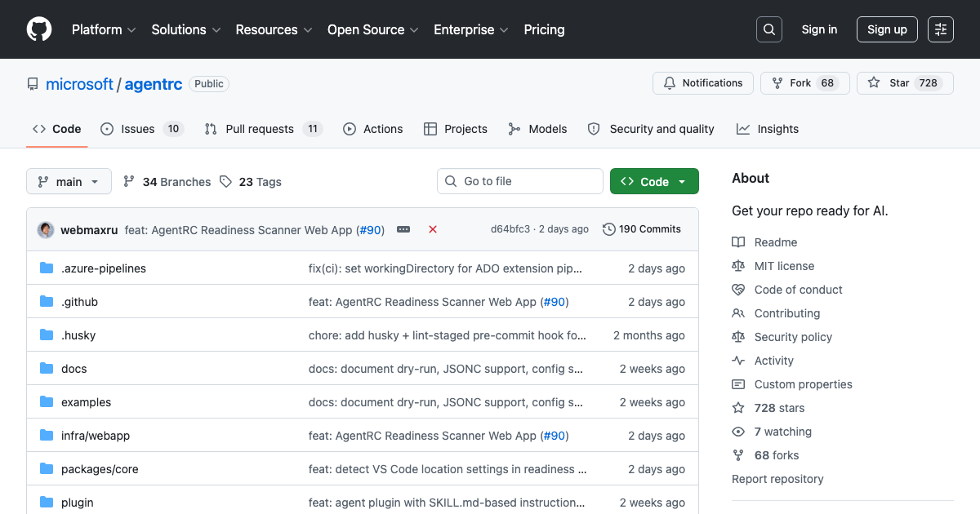
Task: View the 23 Tags link
Action: pyautogui.click(x=251, y=182)
